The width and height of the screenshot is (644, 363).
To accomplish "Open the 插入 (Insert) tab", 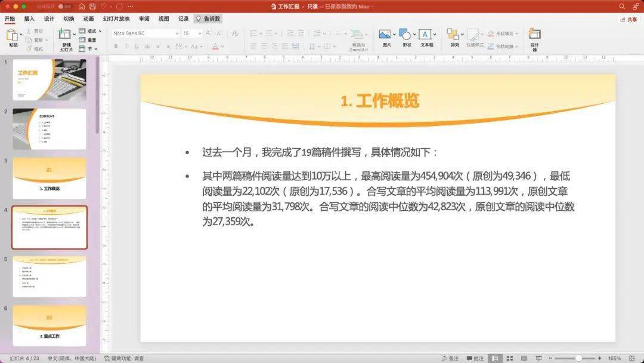I will pyautogui.click(x=30, y=19).
